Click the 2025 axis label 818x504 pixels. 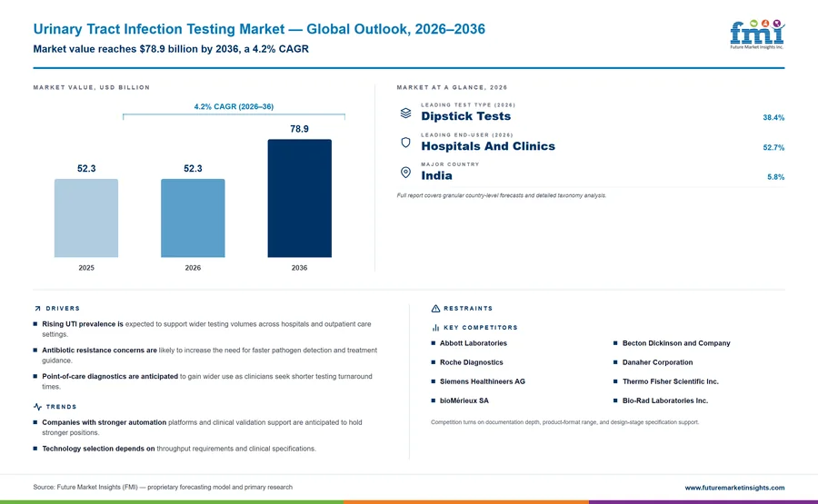tap(86, 268)
